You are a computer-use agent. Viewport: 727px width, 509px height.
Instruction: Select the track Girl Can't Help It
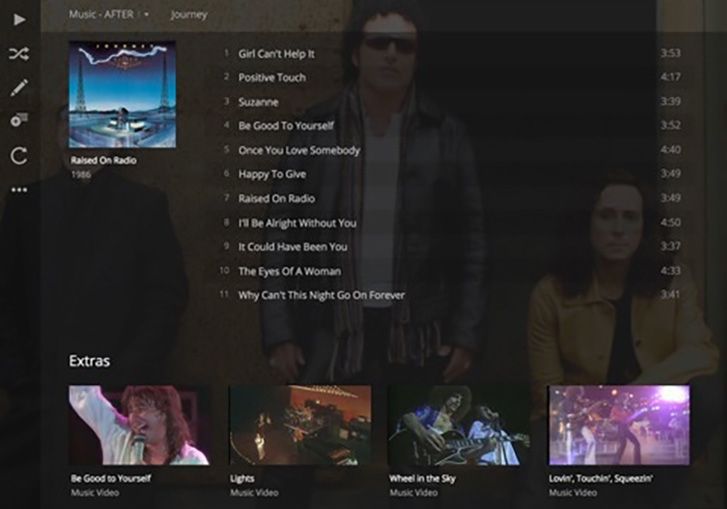(276, 53)
